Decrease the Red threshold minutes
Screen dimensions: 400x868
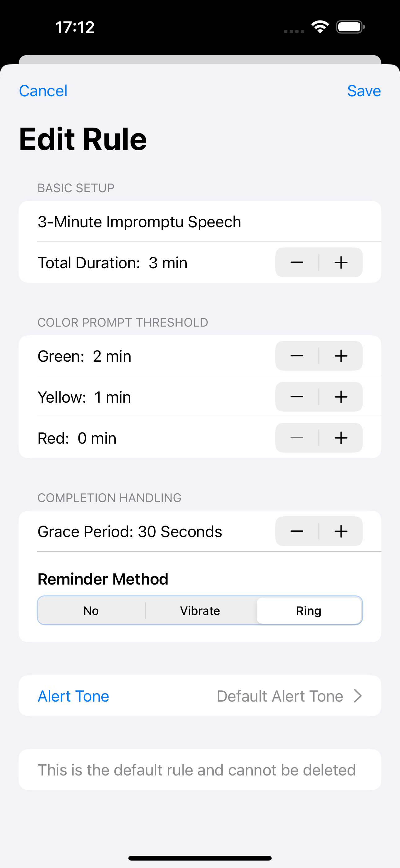296,438
